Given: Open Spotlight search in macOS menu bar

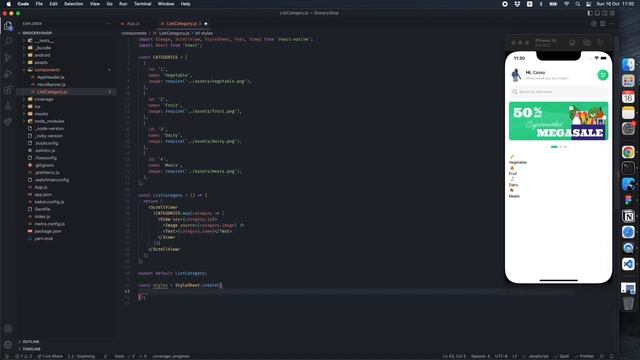Looking at the screenshot, I should point(578,4).
